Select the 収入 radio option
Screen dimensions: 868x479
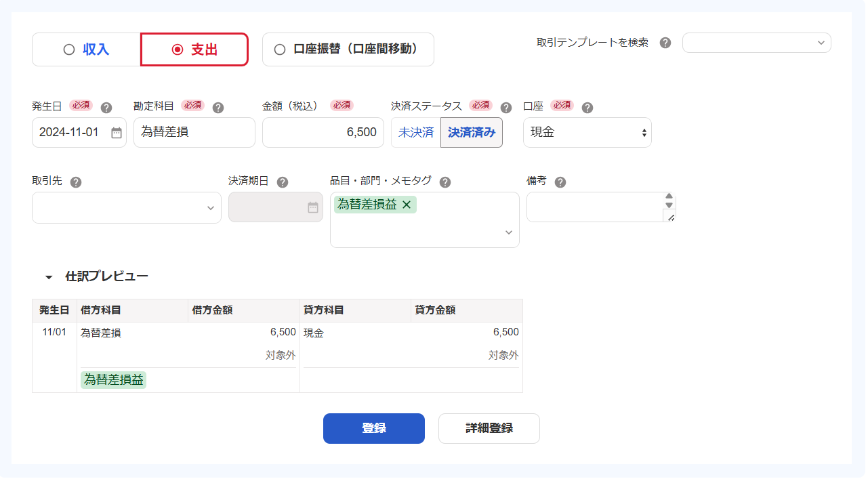[x=86, y=49]
